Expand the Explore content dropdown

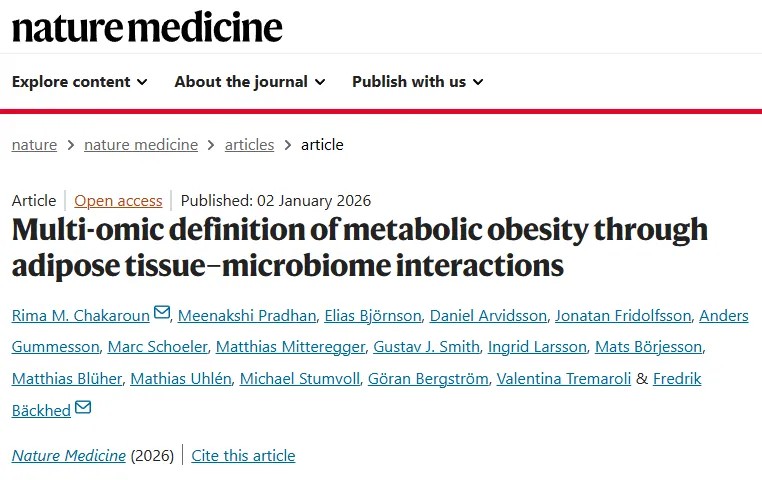[79, 82]
